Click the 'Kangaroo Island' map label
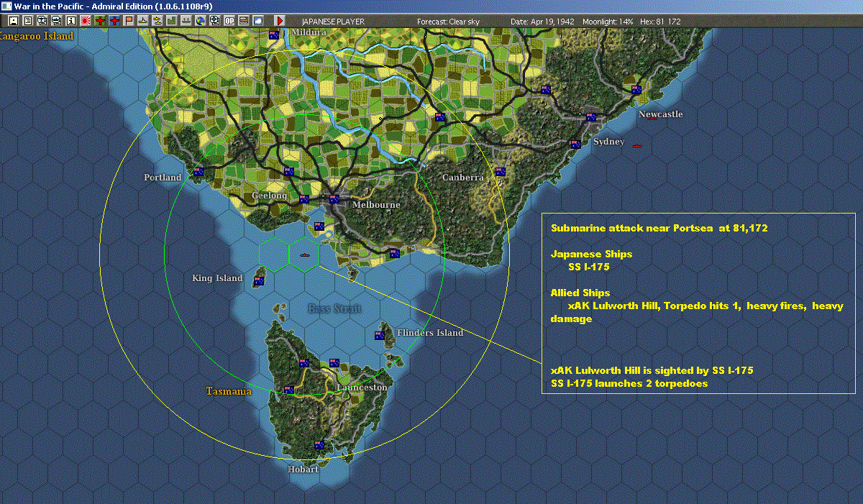Screen dimensions: 863x504 (x=37, y=35)
